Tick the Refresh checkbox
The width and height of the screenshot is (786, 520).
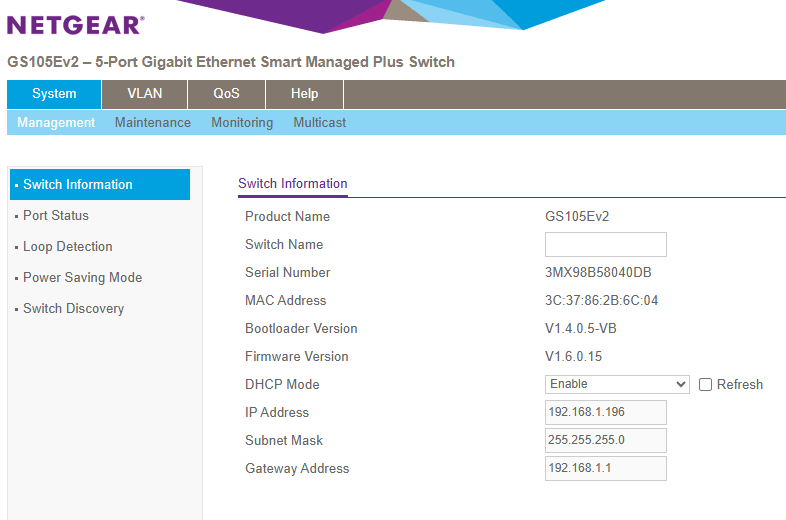click(705, 385)
